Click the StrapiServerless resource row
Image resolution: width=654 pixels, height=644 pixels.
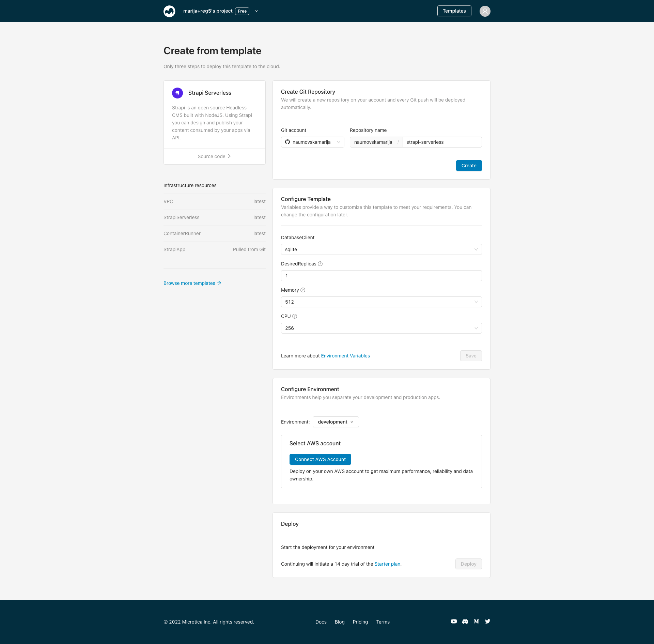coord(215,217)
